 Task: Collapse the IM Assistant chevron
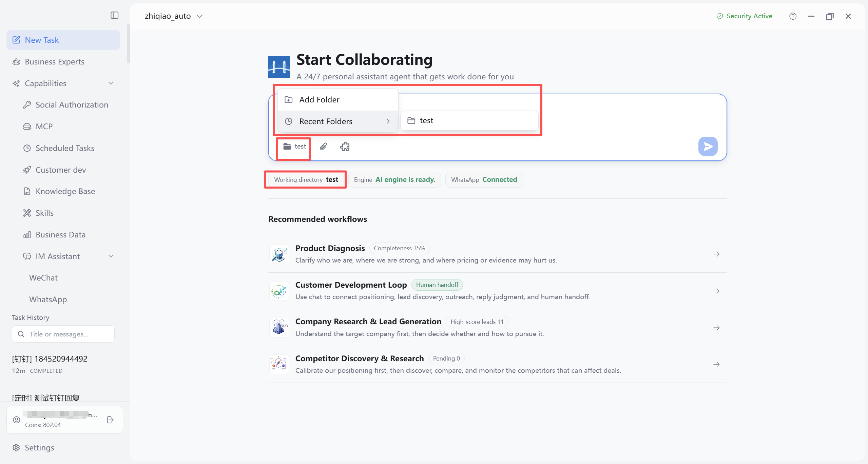click(111, 256)
